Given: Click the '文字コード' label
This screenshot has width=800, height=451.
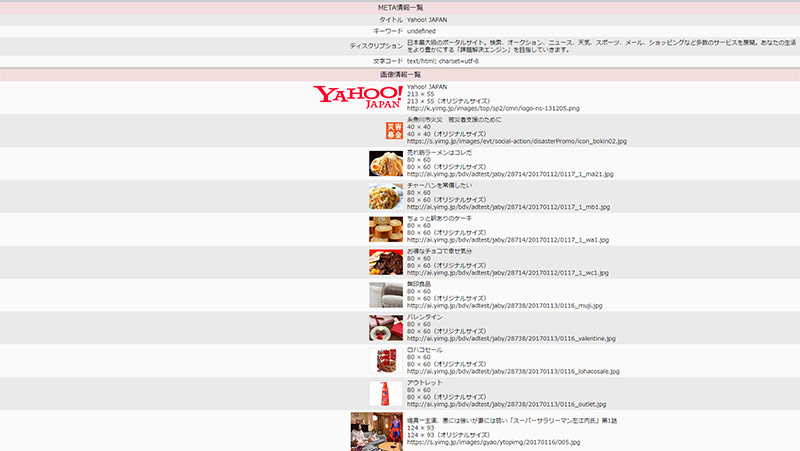Looking at the screenshot, I should 388,61.
